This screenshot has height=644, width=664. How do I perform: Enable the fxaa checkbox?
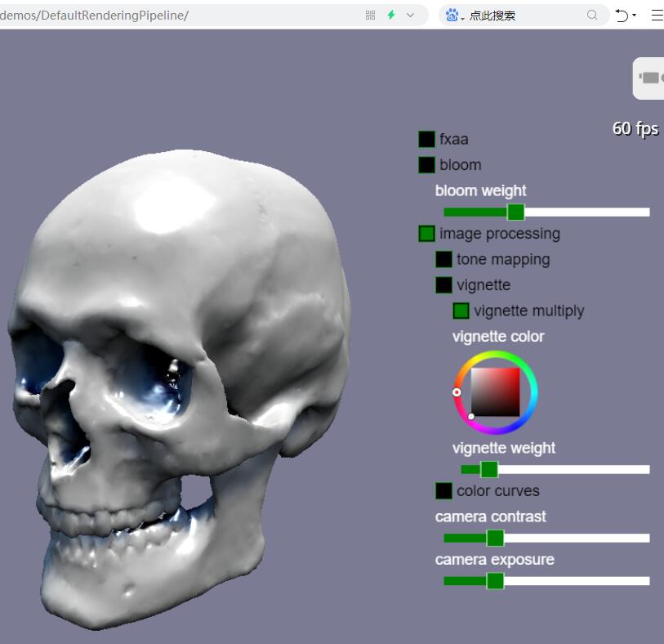[426, 139]
